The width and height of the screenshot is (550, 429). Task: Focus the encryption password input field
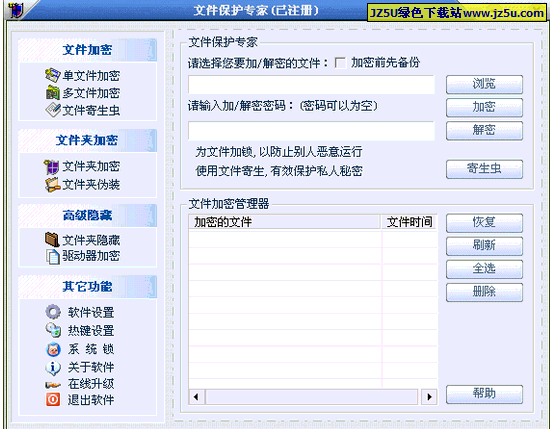(311, 130)
